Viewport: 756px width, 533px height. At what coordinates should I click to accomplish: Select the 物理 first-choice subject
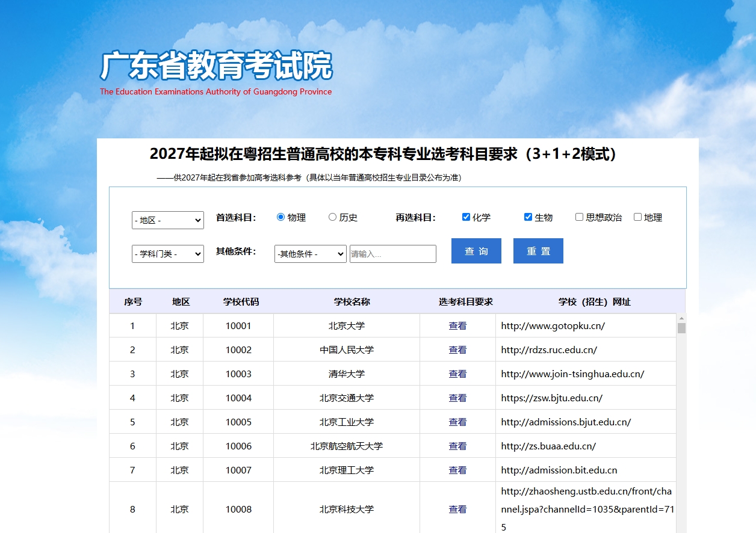[x=279, y=218]
